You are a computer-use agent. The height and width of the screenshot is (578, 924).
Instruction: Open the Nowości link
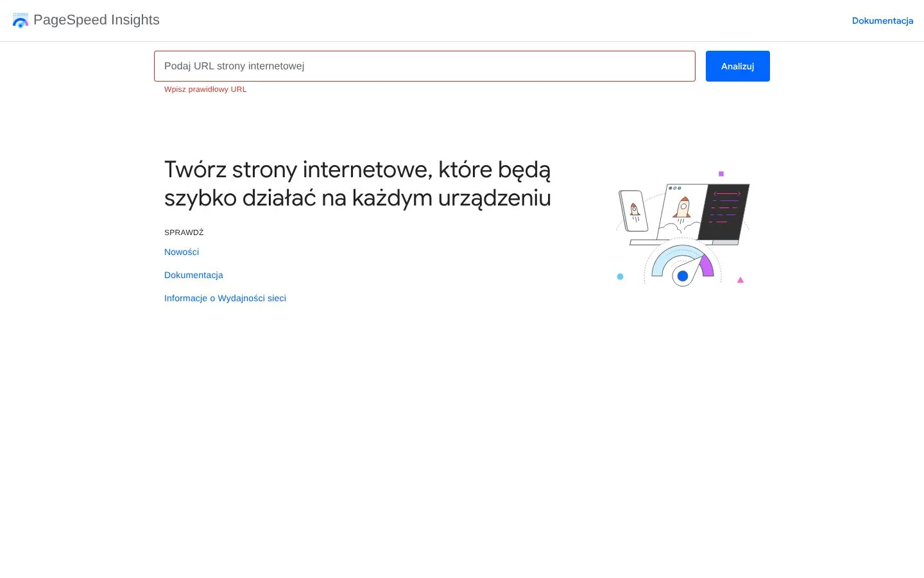[182, 252]
